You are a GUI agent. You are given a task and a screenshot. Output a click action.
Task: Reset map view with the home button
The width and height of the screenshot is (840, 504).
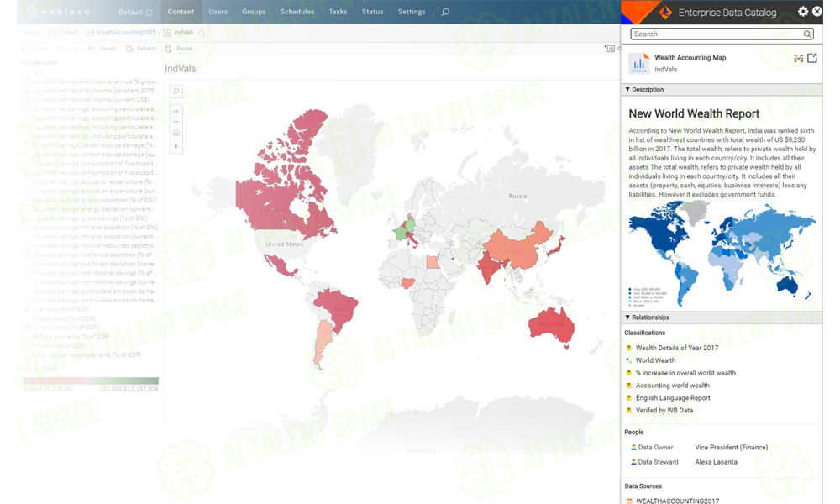pyautogui.click(x=176, y=133)
